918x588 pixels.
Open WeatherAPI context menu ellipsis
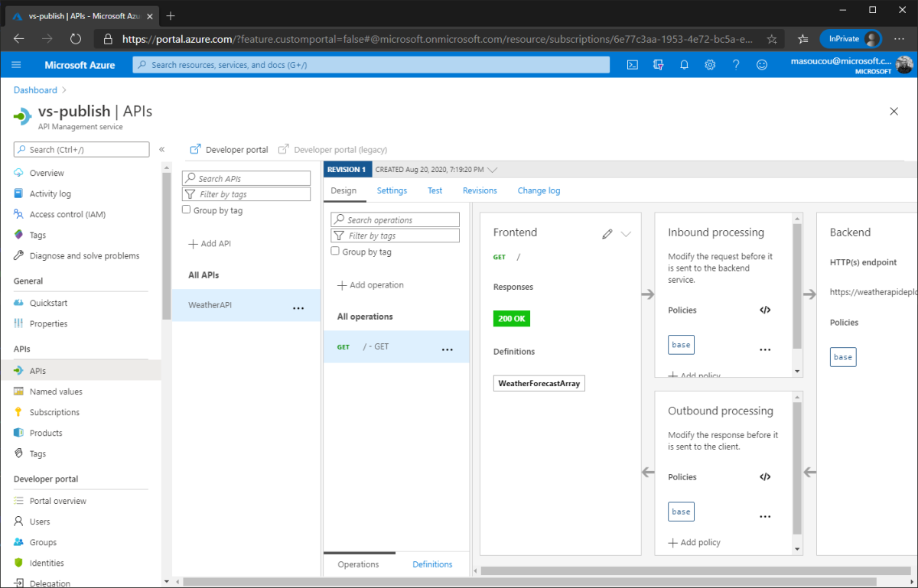pos(298,307)
